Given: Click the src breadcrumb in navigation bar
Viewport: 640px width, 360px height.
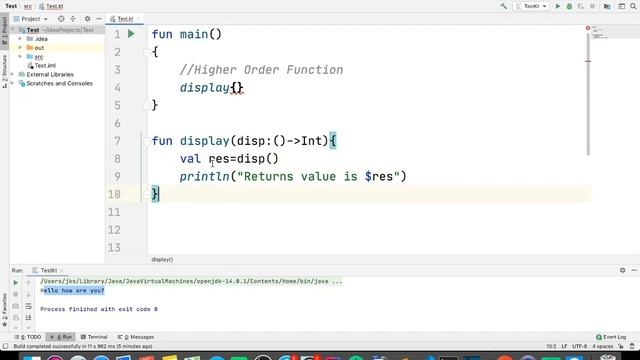Looking at the screenshot, I should (28, 6).
